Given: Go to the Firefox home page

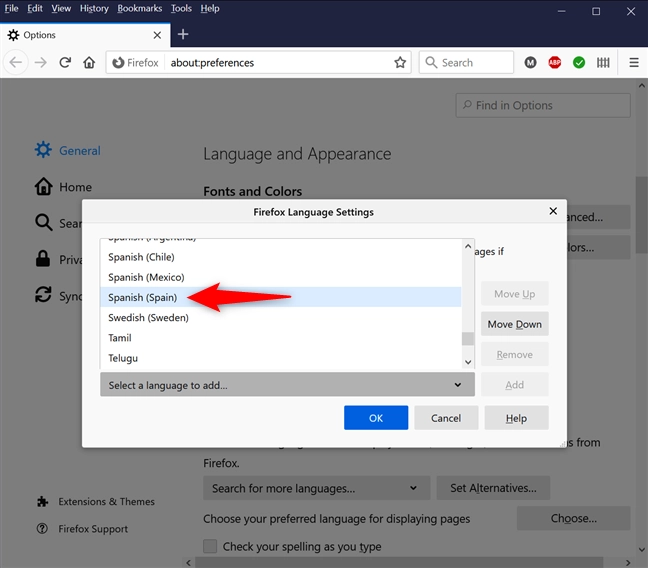Looking at the screenshot, I should coord(89,62).
